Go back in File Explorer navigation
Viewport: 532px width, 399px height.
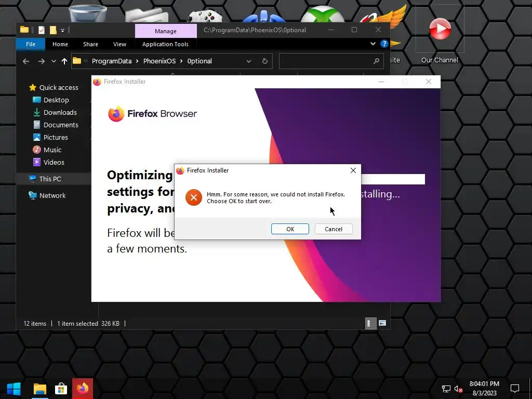click(26, 61)
